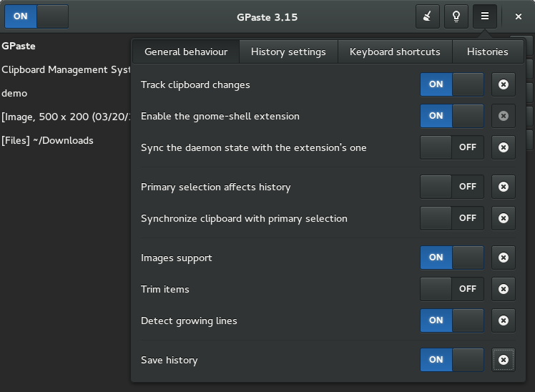Open the hamburger settings menu

(484, 16)
